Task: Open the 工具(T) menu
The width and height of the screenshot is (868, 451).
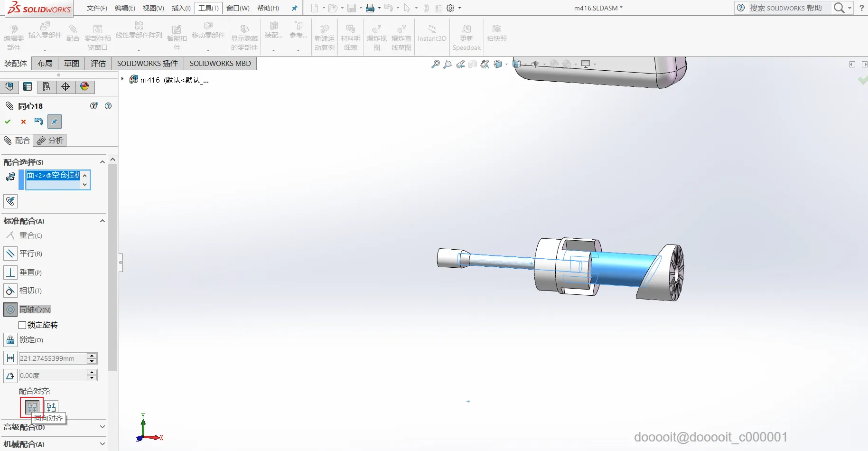Action: pos(208,8)
